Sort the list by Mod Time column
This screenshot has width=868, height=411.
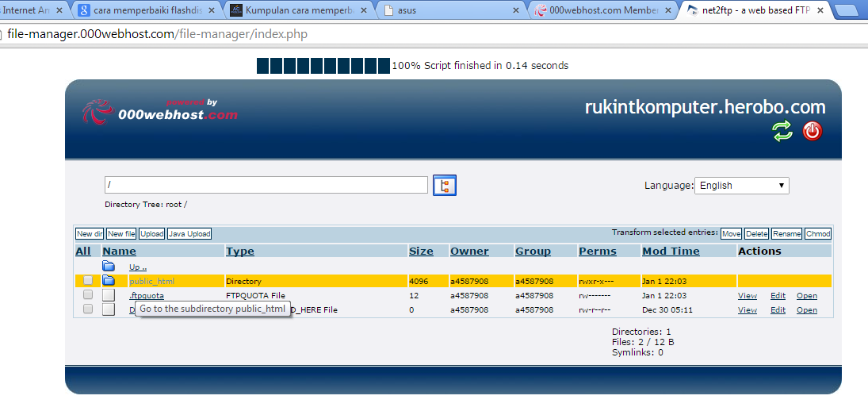click(x=671, y=251)
